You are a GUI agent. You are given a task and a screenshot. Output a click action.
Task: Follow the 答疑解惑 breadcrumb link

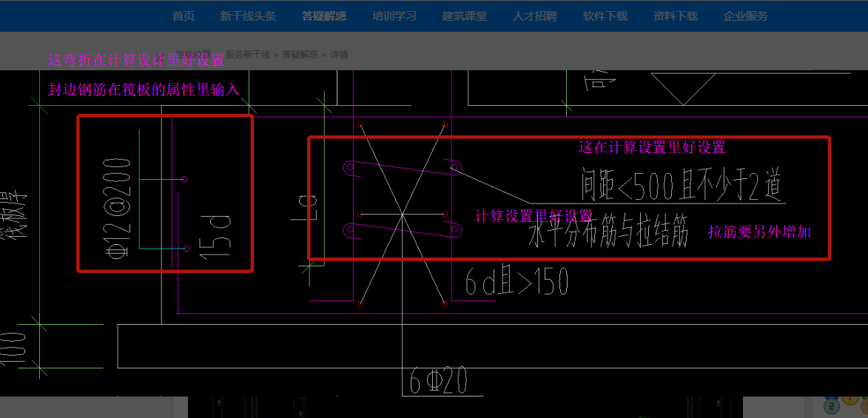pos(300,54)
